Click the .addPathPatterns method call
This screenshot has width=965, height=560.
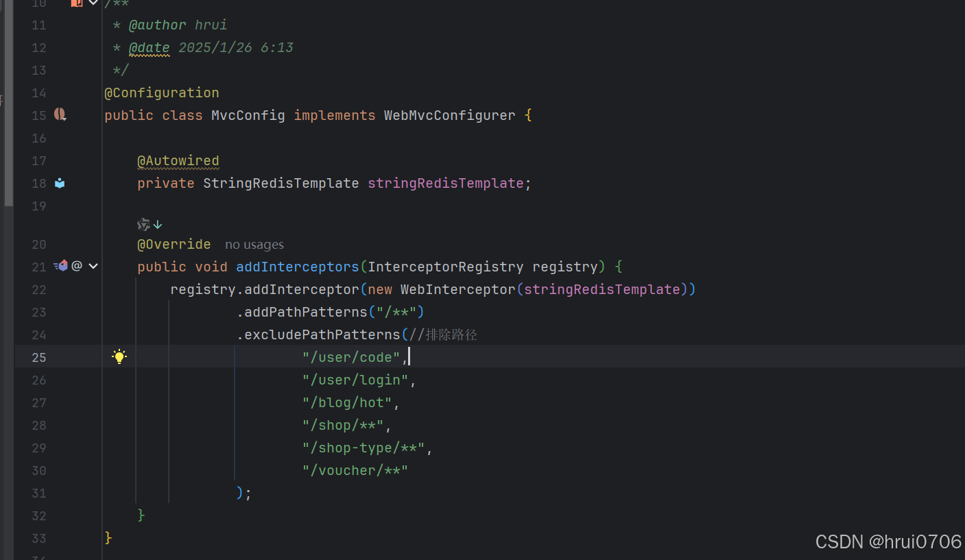pos(302,312)
